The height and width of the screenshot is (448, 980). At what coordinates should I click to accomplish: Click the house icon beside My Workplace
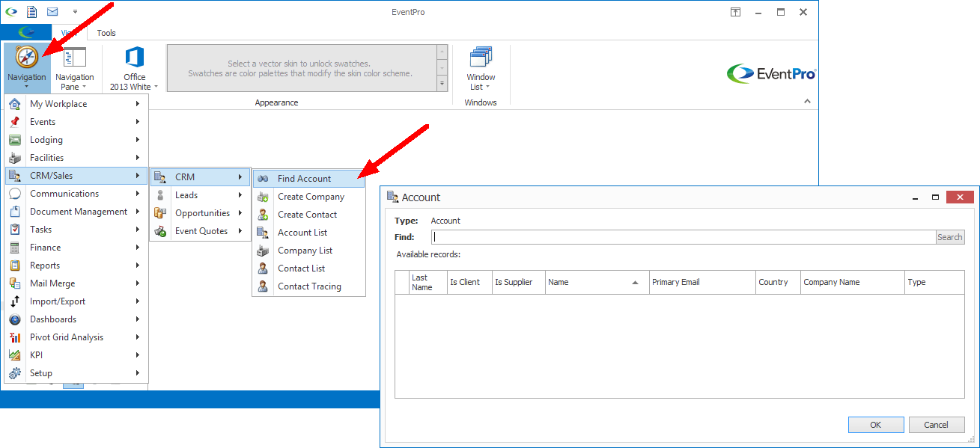tap(15, 104)
